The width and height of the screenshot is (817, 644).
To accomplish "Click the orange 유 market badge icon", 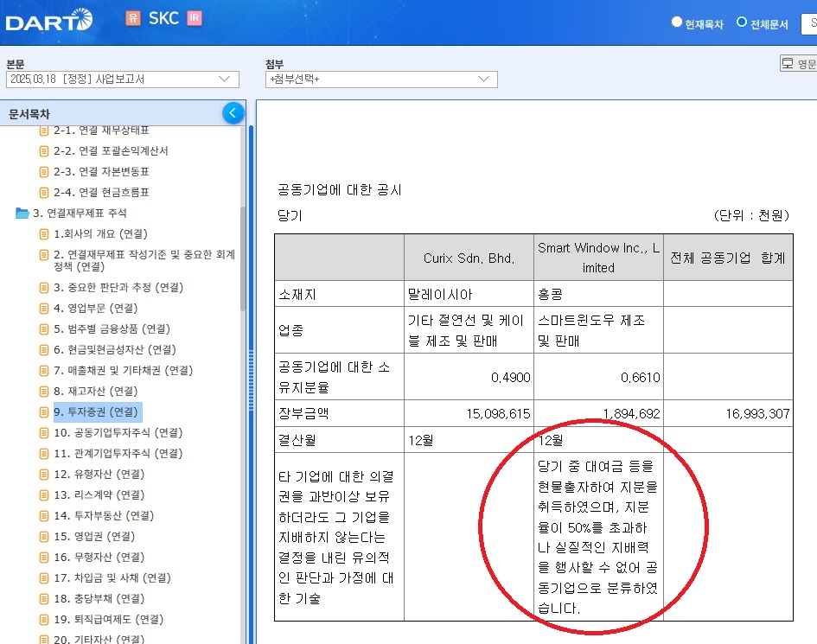I will [132, 18].
